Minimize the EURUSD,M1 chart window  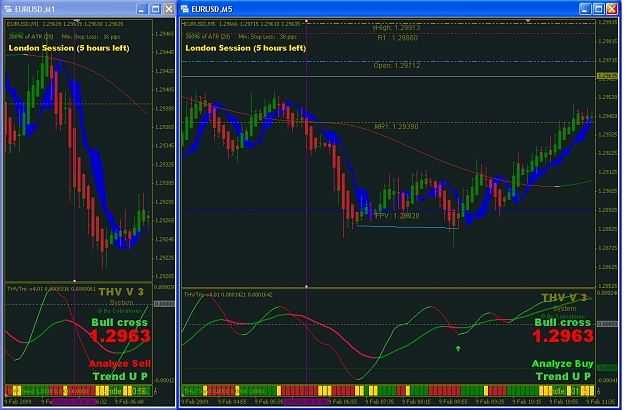pos(142,9)
